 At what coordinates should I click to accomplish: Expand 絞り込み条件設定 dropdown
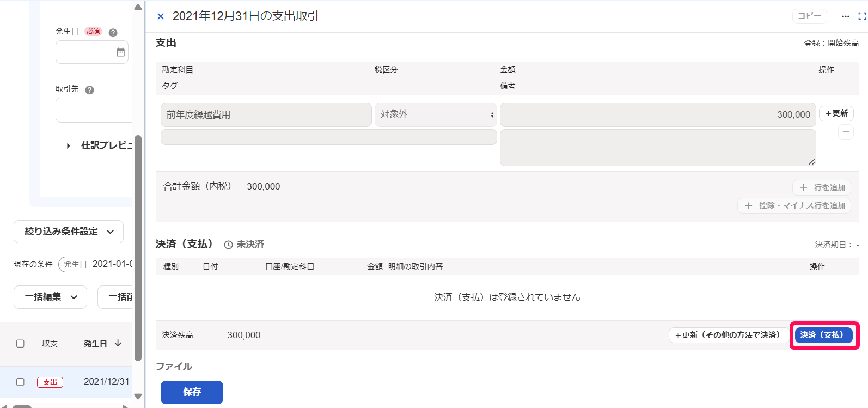(x=69, y=232)
